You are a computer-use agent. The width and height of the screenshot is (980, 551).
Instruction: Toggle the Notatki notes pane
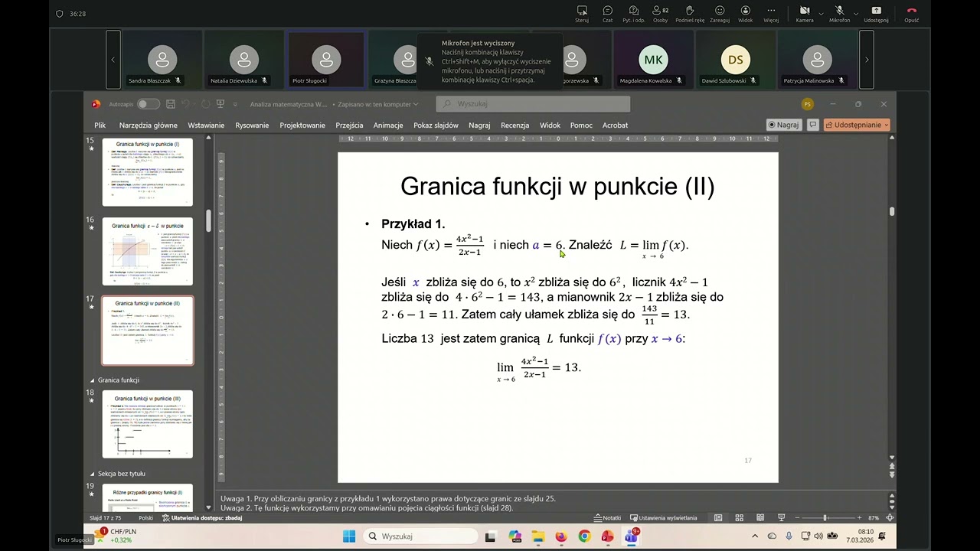tap(607, 518)
